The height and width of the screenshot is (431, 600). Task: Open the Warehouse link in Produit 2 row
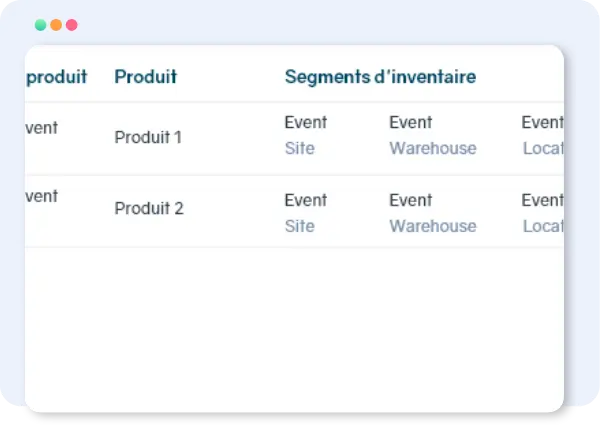click(432, 226)
